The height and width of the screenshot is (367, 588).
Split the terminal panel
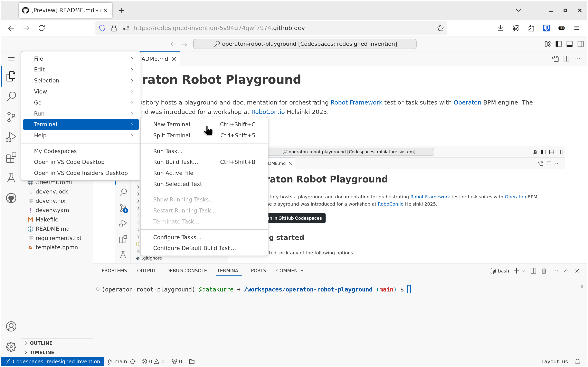pyautogui.click(x=533, y=271)
